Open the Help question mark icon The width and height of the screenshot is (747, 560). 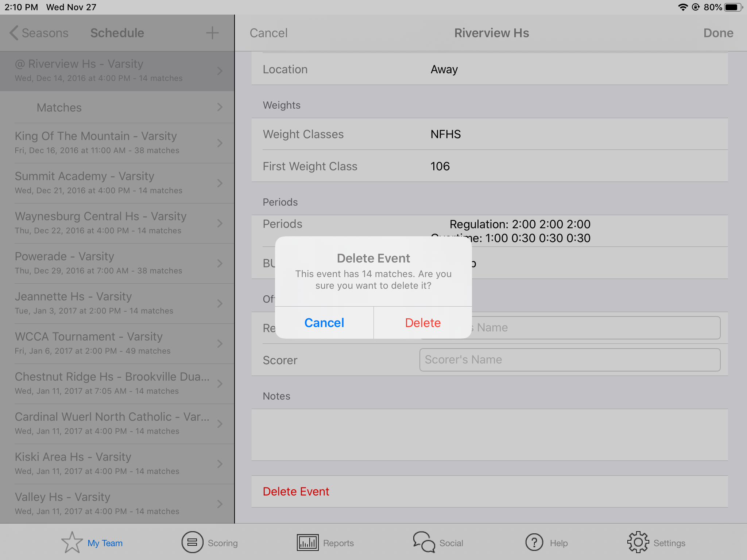(534, 542)
